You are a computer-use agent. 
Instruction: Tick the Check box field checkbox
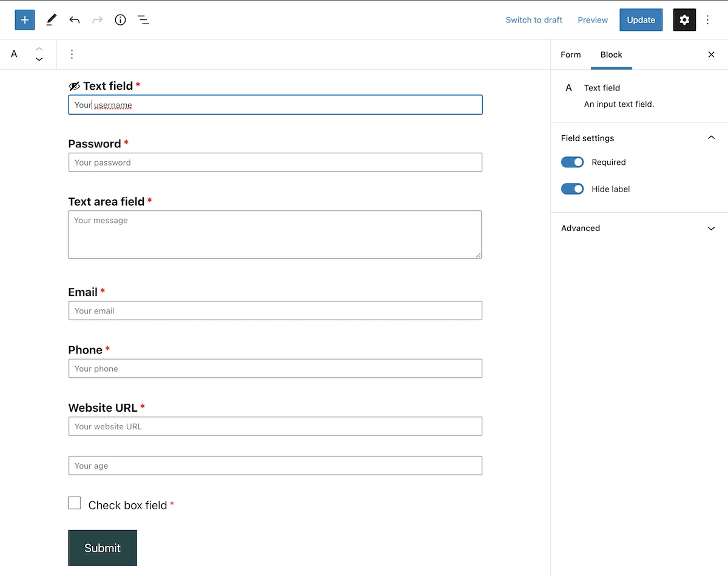(x=75, y=503)
